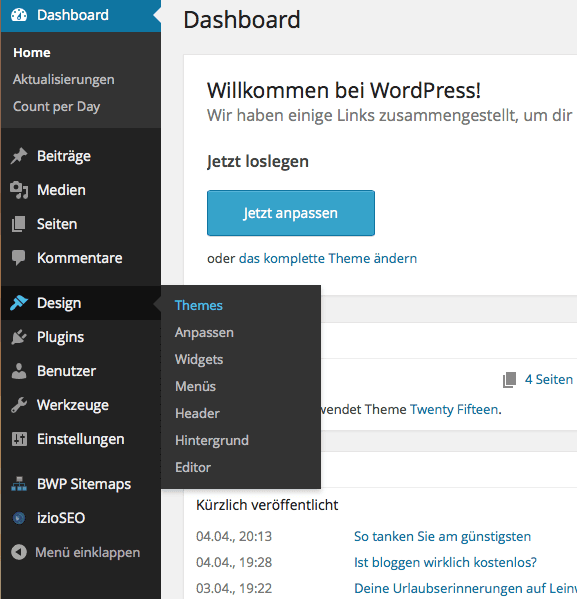Click the izioSEO round icon
Screen dimensions: 577x599
click(x=19, y=518)
